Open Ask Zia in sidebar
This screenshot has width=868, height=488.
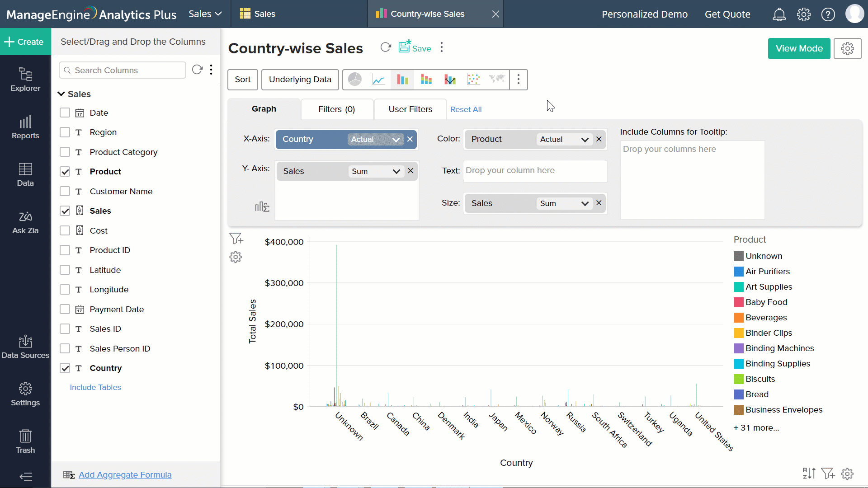pyautogui.click(x=25, y=222)
